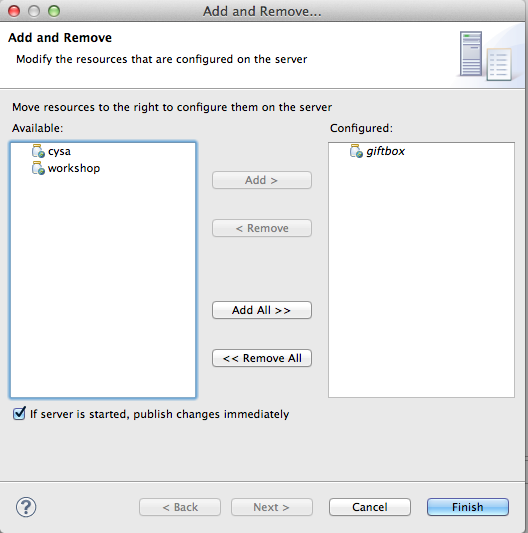Cancel the Add and Remove dialog
The image size is (528, 533).
click(370, 507)
